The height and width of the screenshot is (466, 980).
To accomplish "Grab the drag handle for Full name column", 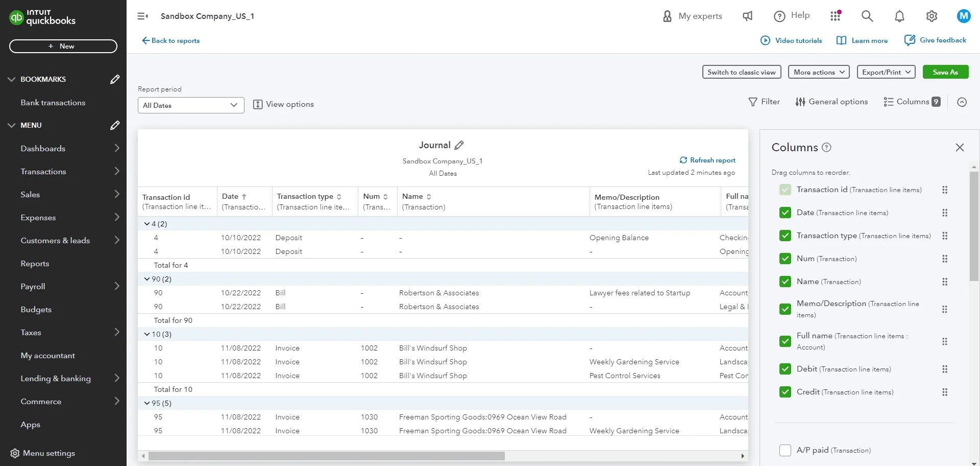I will pyautogui.click(x=945, y=341).
